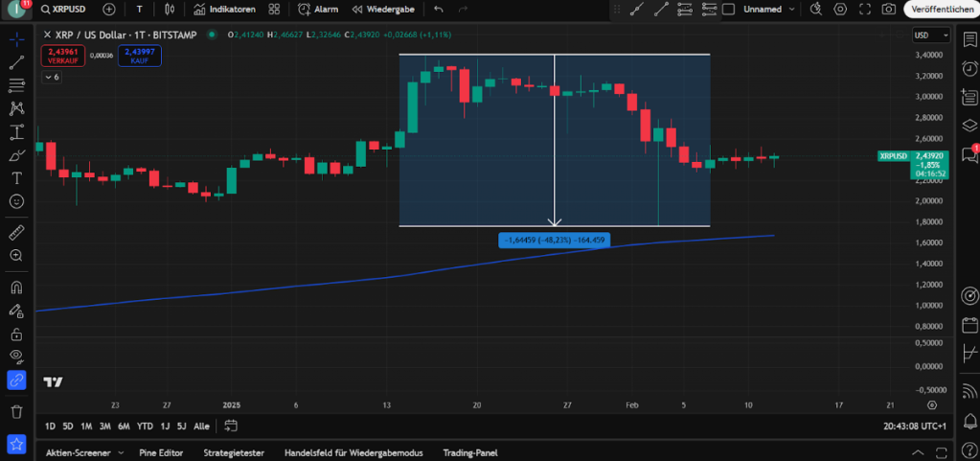980x461 pixels.
Task: Redo the chart action
Action: point(463,10)
